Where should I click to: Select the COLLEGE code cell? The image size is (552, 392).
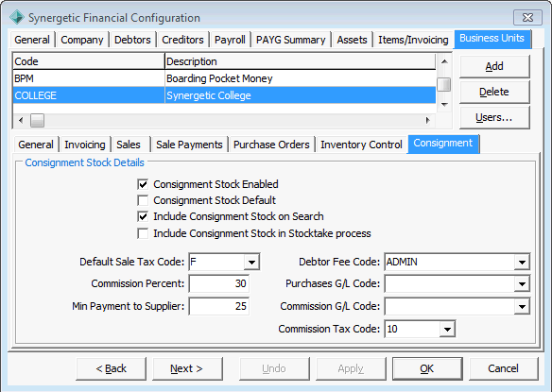pos(88,95)
